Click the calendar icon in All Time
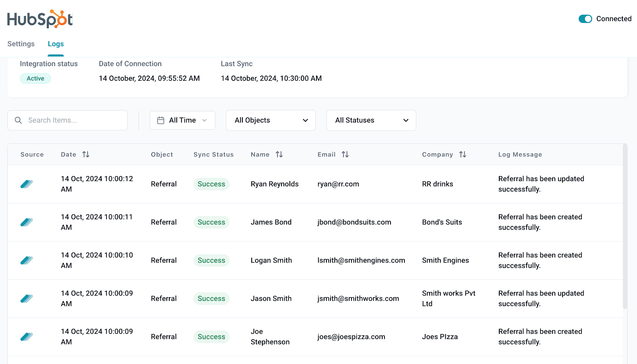Image resolution: width=637 pixels, height=364 pixels. (x=161, y=120)
